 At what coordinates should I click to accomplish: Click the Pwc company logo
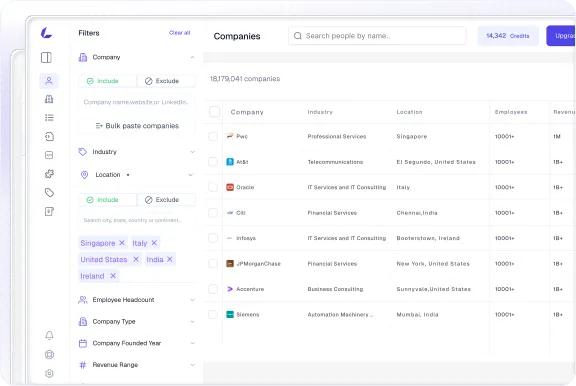point(230,136)
